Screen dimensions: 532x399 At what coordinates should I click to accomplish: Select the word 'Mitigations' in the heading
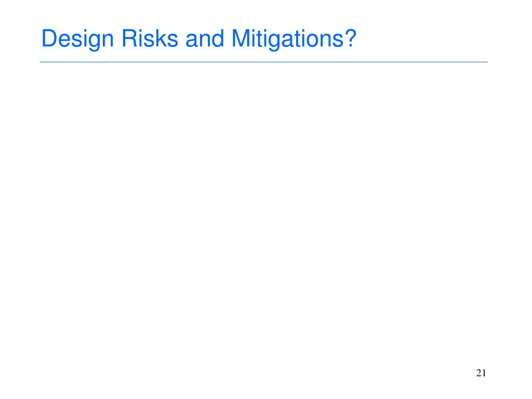point(288,39)
